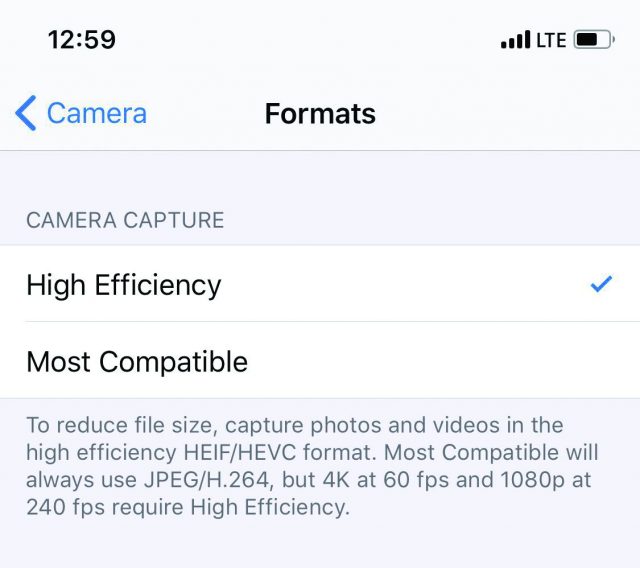Image resolution: width=640 pixels, height=568 pixels.
Task: Tap the battery level icon
Action: 594,40
